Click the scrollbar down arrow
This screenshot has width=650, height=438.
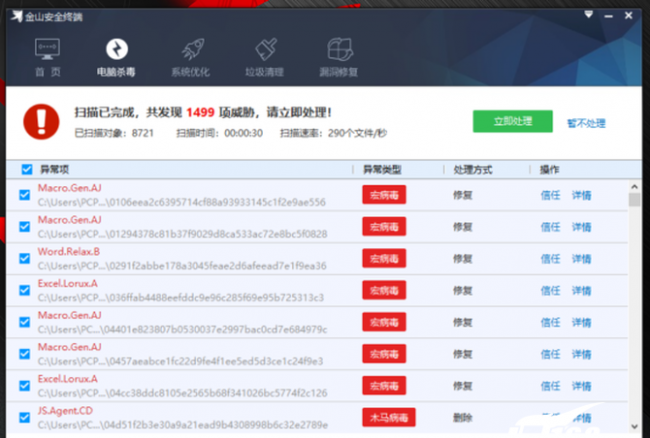tap(634, 426)
